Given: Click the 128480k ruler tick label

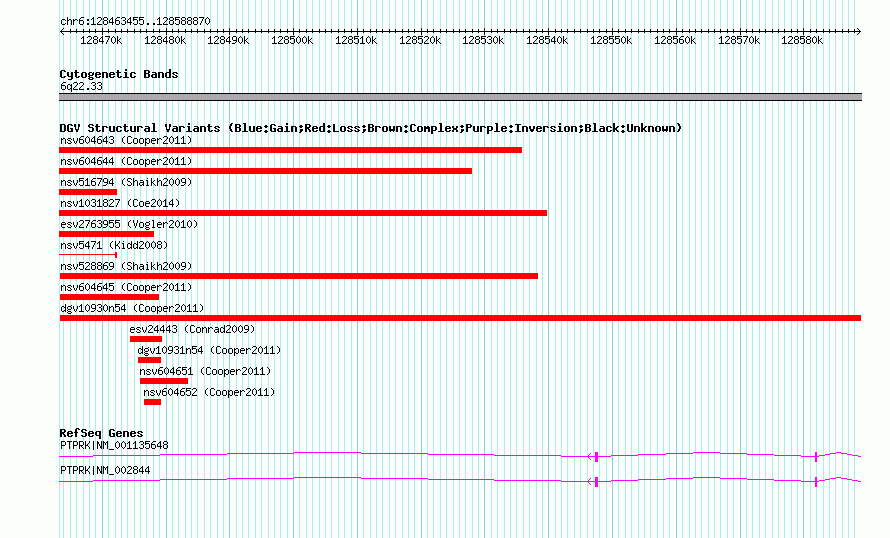Looking at the screenshot, I should pos(165,40).
